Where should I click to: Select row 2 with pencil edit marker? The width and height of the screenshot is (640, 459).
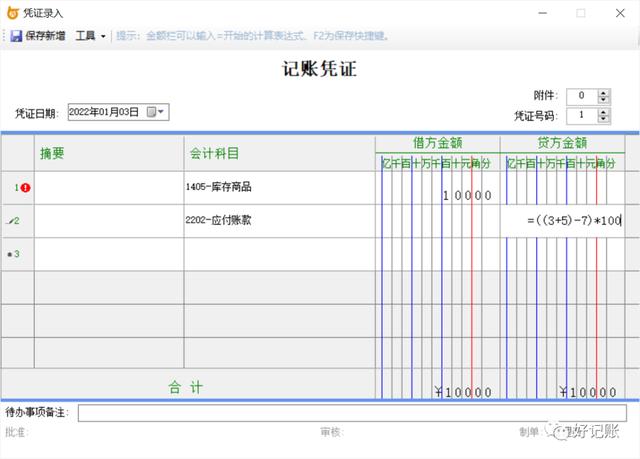tap(18, 221)
